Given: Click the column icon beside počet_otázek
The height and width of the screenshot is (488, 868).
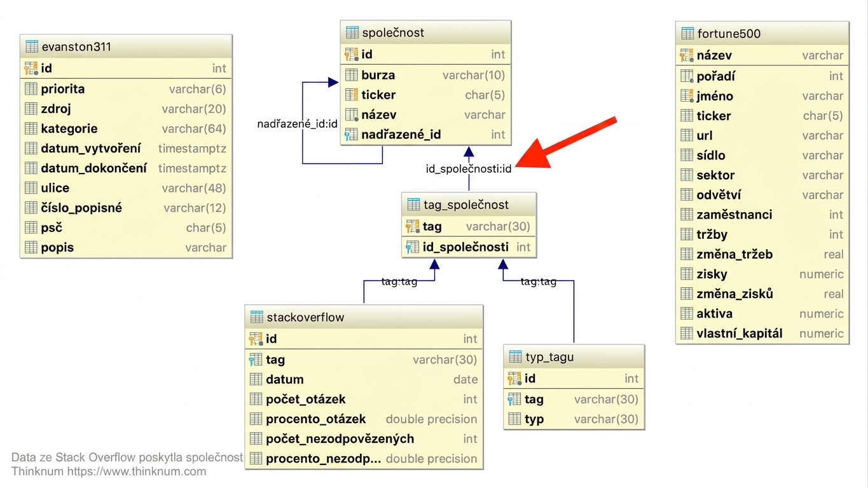Looking at the screenshot, I should (256, 399).
